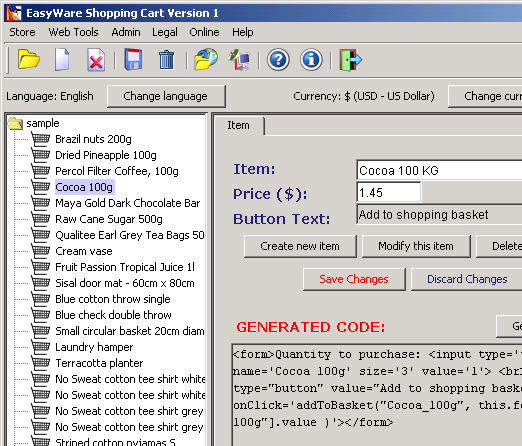Open help with question mark icon
The height and width of the screenshot is (446, 522).
(278, 60)
